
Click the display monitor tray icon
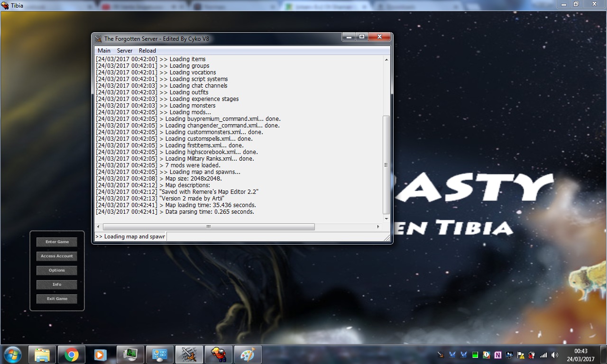coord(509,355)
